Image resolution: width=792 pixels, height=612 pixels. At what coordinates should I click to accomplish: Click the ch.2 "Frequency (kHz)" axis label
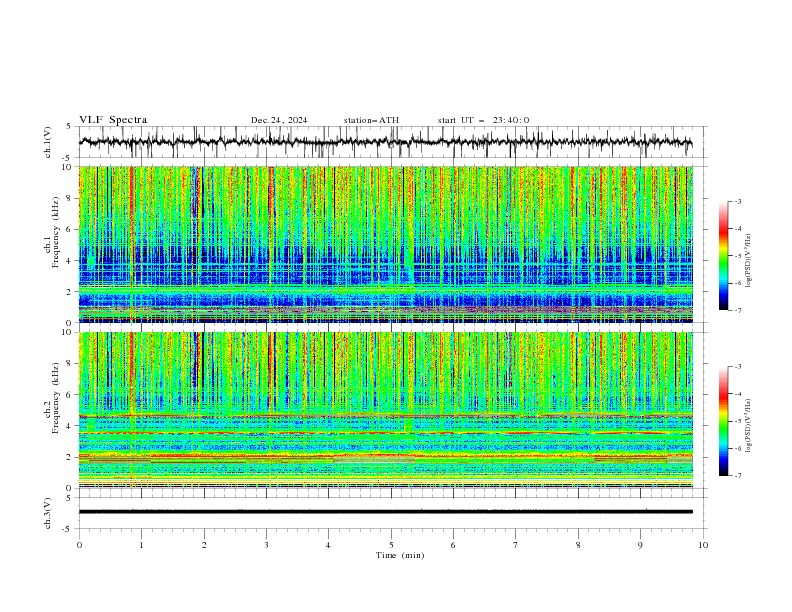(x=56, y=396)
